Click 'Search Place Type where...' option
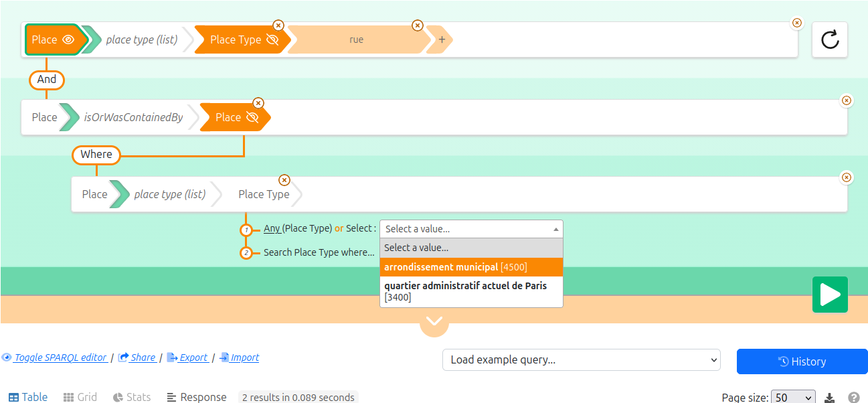Image resolution: width=868 pixels, height=403 pixels. 319,252
